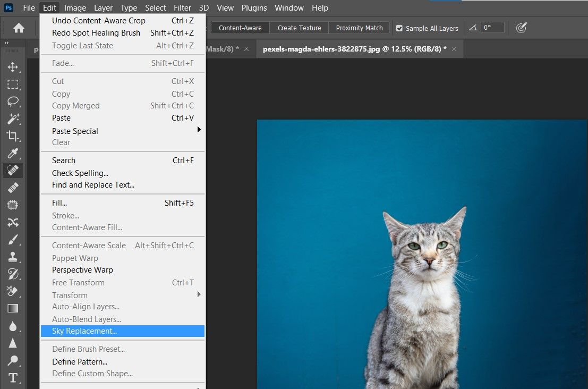Select the Clone Stamp tool
This screenshot has width=588, height=389.
(x=13, y=257)
